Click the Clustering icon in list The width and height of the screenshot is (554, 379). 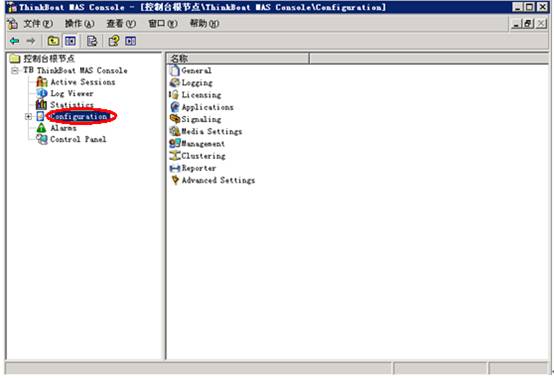(x=175, y=156)
